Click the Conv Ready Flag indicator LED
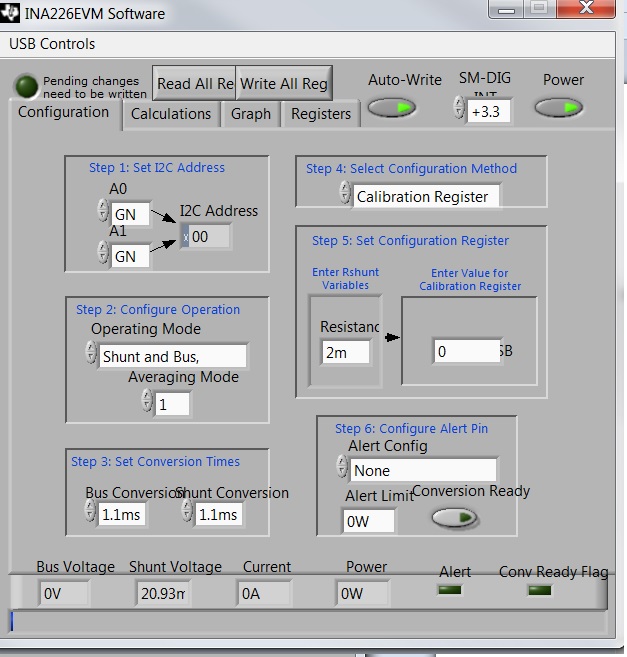Viewport: 627px width, 657px height. 540,590
